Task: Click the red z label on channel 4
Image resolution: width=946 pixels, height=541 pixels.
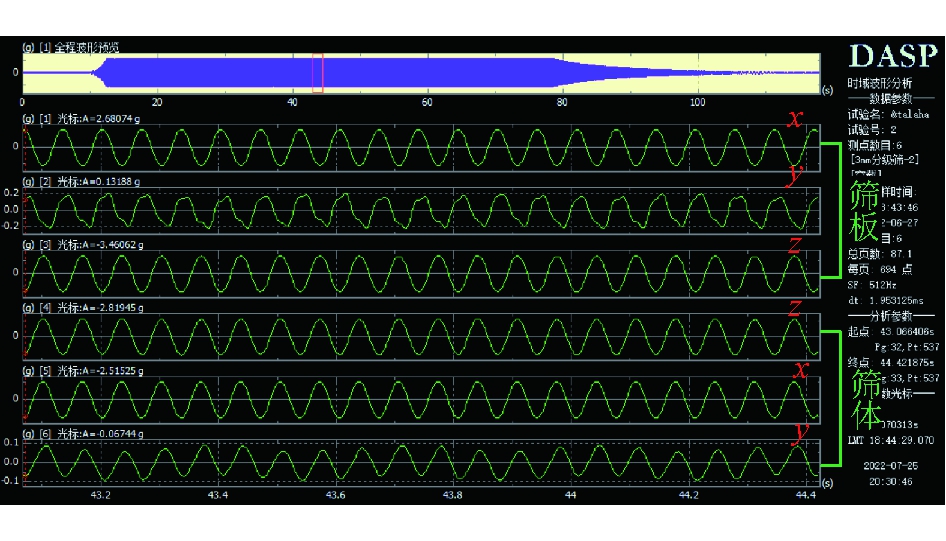Action: (795, 308)
